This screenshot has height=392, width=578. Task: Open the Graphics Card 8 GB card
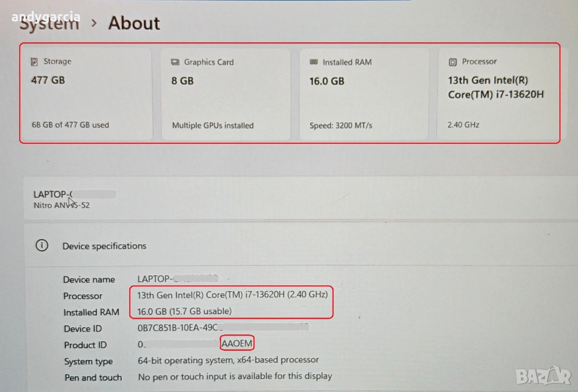pos(226,94)
